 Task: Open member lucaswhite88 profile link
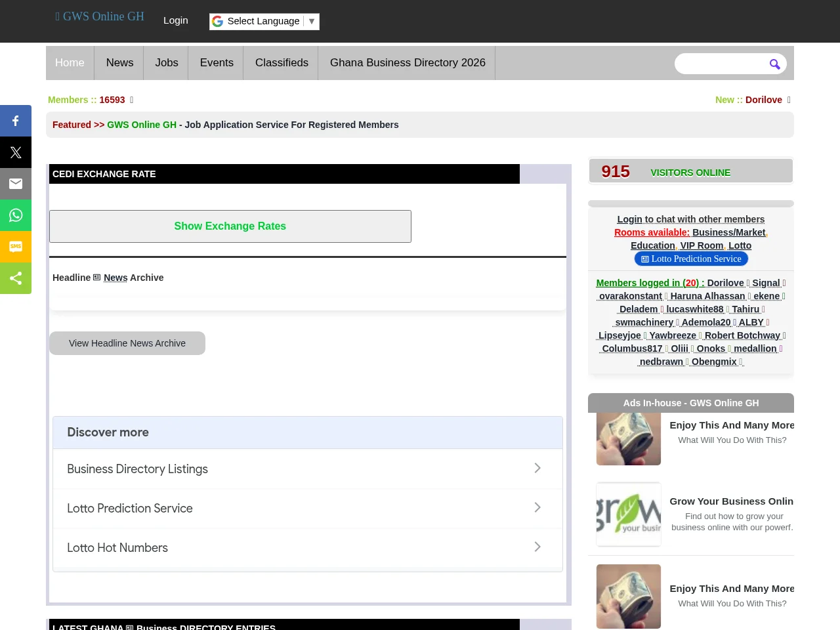tap(695, 309)
